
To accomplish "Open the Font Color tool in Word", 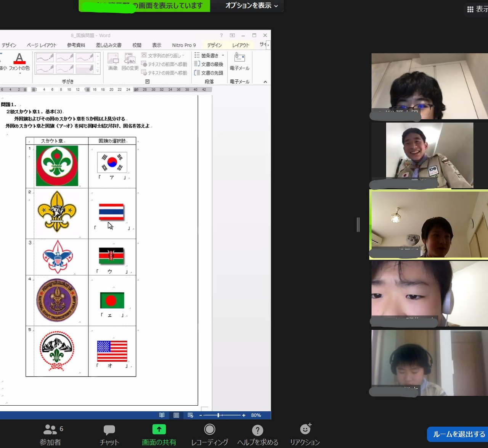I will [19, 61].
